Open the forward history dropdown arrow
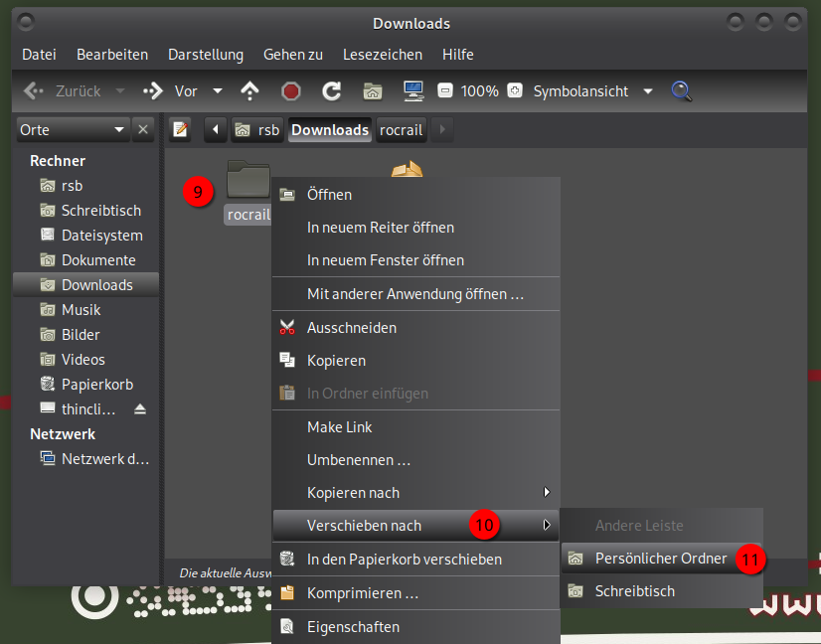Image resolution: width=821 pixels, height=644 pixels. (x=218, y=91)
